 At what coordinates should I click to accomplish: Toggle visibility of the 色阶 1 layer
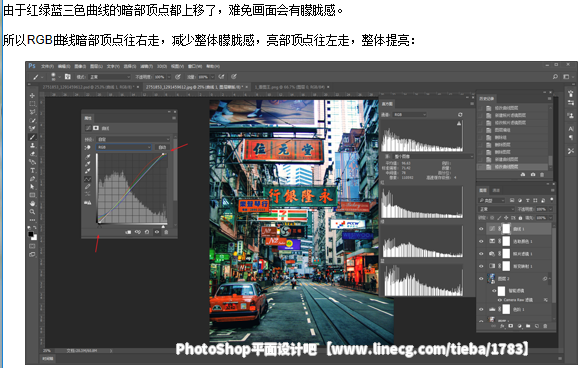481,309
